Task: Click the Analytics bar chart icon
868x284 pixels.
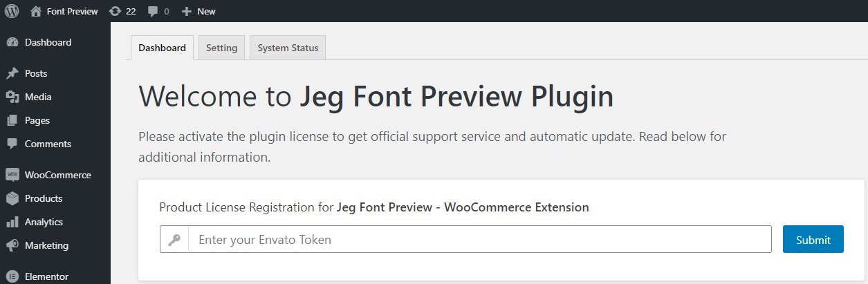Action: point(12,222)
